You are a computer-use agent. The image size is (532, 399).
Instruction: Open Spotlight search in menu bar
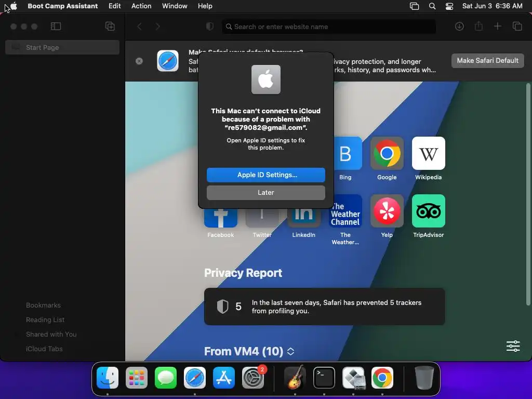[432, 6]
